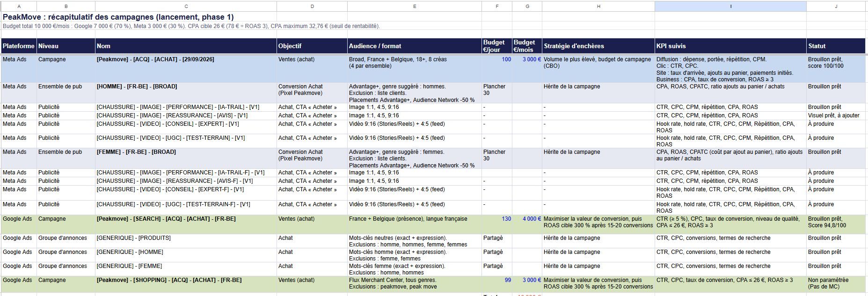Click daily budget value '100' in Meta campaign row
Screen dimensions: 868x296
(x=506, y=59)
